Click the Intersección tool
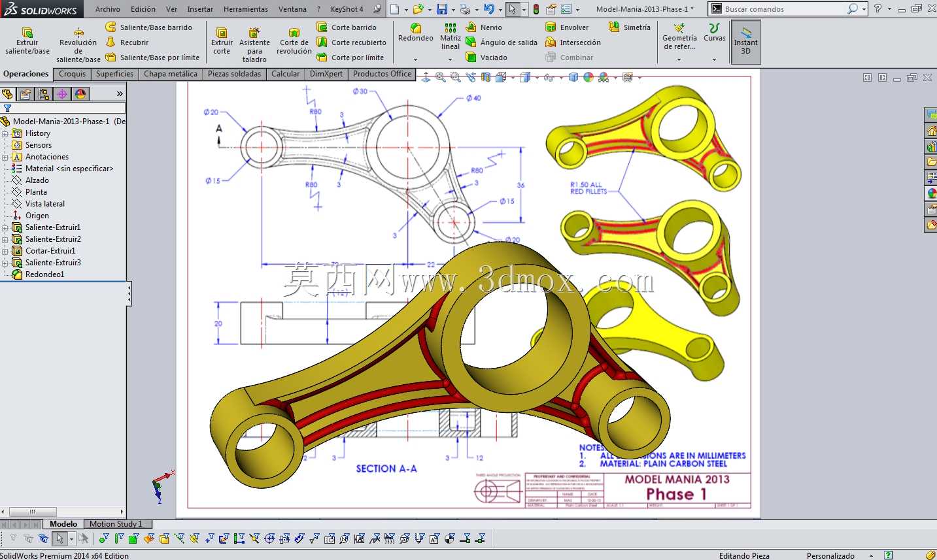 pyautogui.click(x=573, y=42)
